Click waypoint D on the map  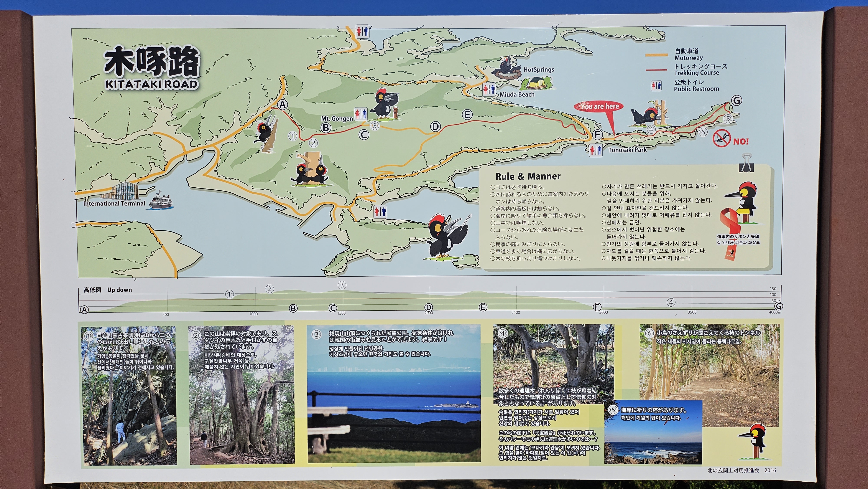point(435,127)
